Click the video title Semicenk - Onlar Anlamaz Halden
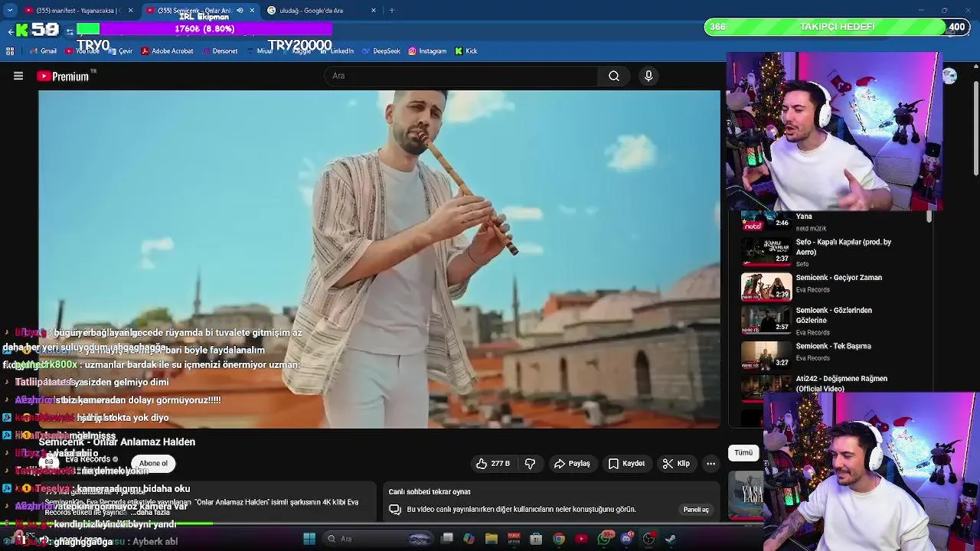Image resolution: width=980 pixels, height=551 pixels. point(117,442)
